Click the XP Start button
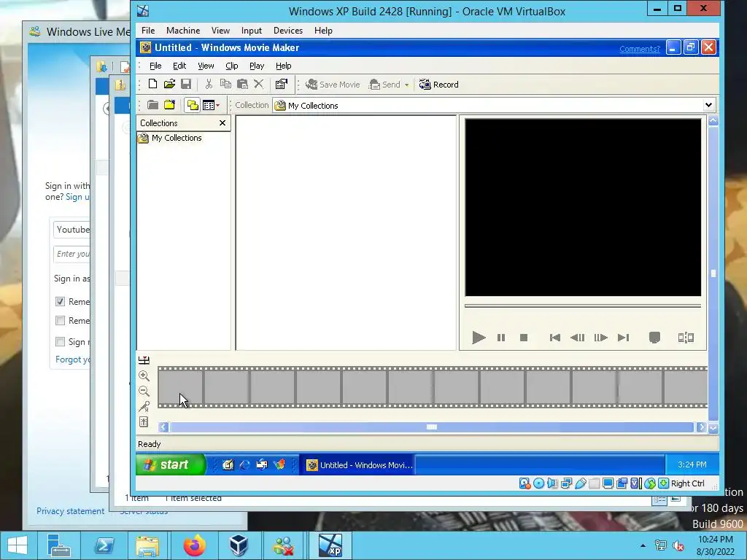This screenshot has height=560, width=747. [171, 464]
